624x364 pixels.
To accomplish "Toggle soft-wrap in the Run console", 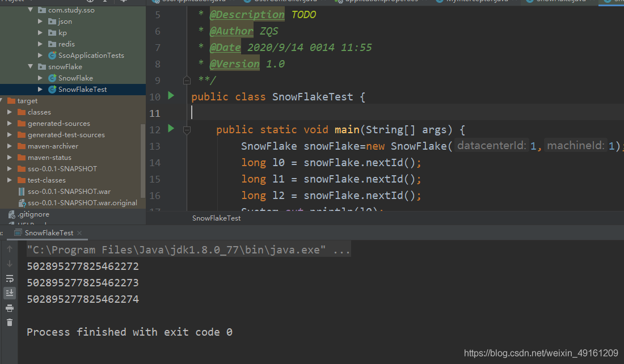I will click(10, 278).
